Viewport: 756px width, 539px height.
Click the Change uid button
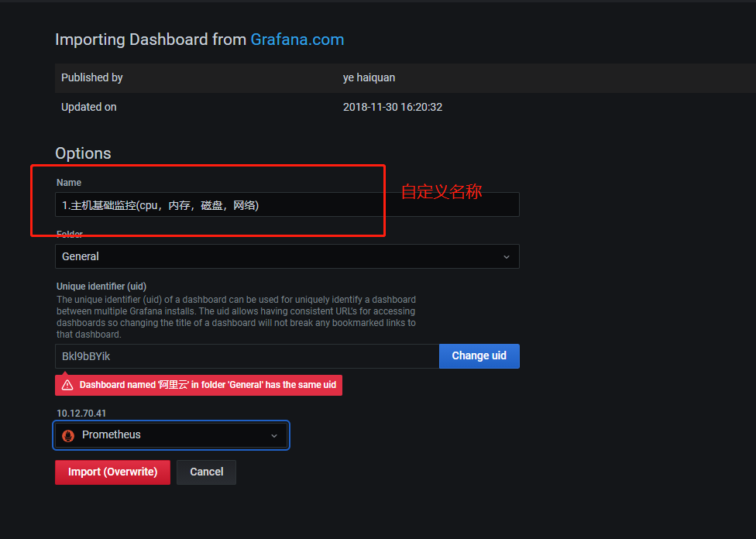(479, 355)
